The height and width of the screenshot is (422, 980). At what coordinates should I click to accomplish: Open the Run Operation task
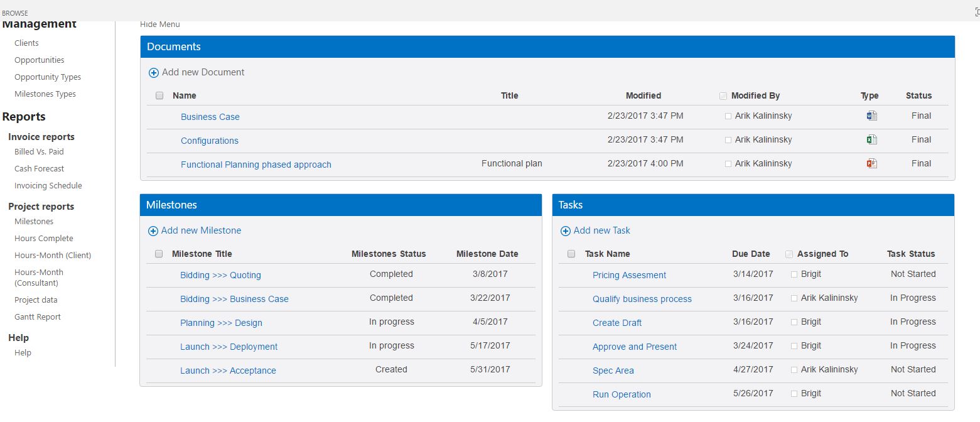pos(622,394)
